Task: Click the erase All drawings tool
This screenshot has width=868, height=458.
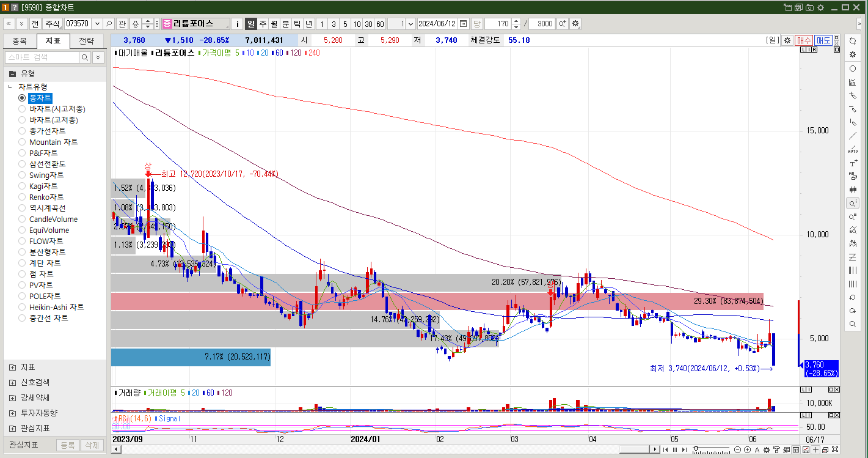Action: point(853,176)
